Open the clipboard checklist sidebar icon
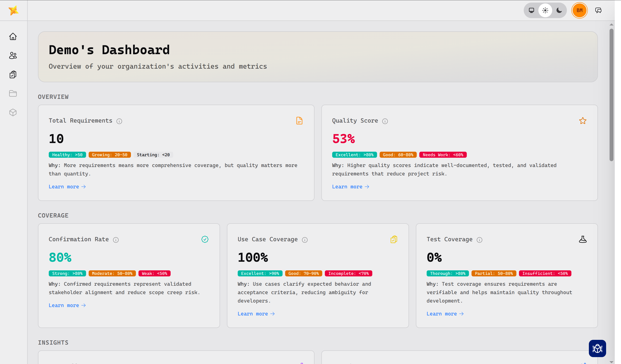Screen dimensions: 621x364 click(13, 74)
